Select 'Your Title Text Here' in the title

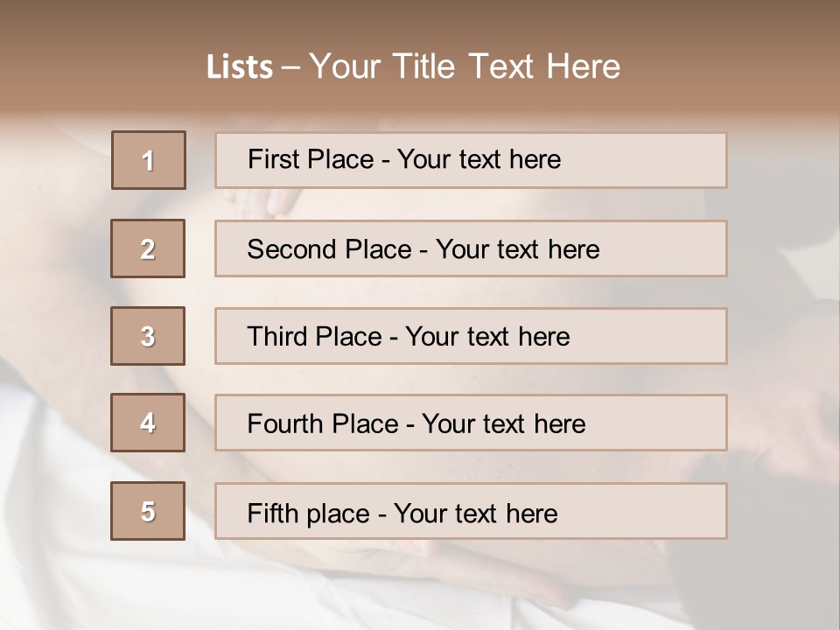[465, 67]
